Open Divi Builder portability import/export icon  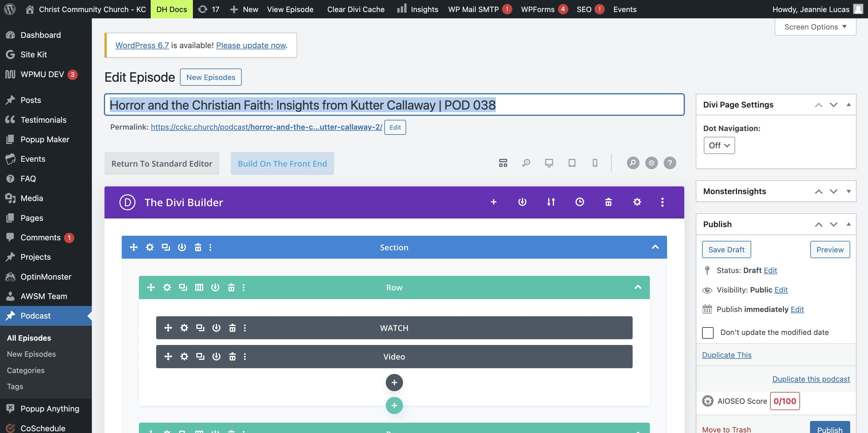click(551, 202)
